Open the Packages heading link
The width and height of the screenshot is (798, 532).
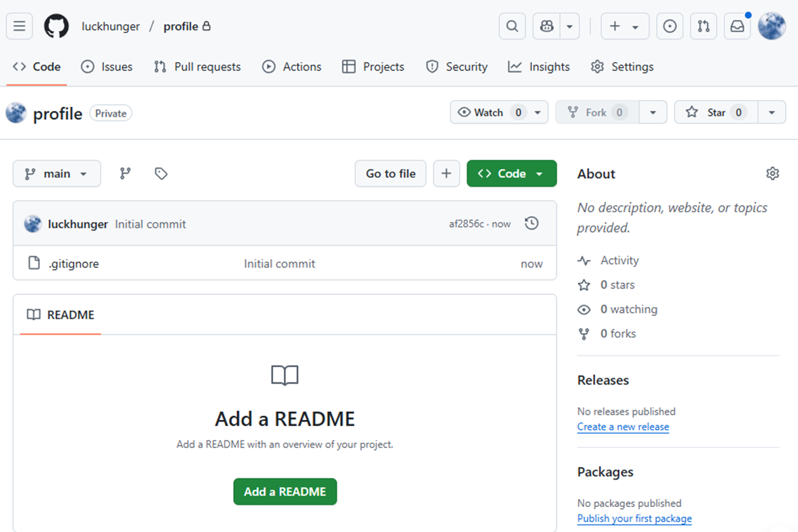click(x=606, y=472)
